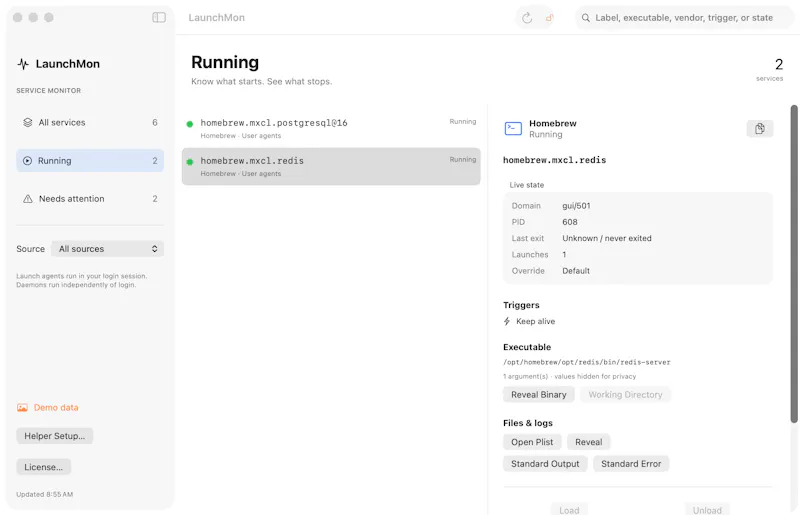Copy service details with clipboard icon
This screenshot has height=515, width=800.
[760, 129]
